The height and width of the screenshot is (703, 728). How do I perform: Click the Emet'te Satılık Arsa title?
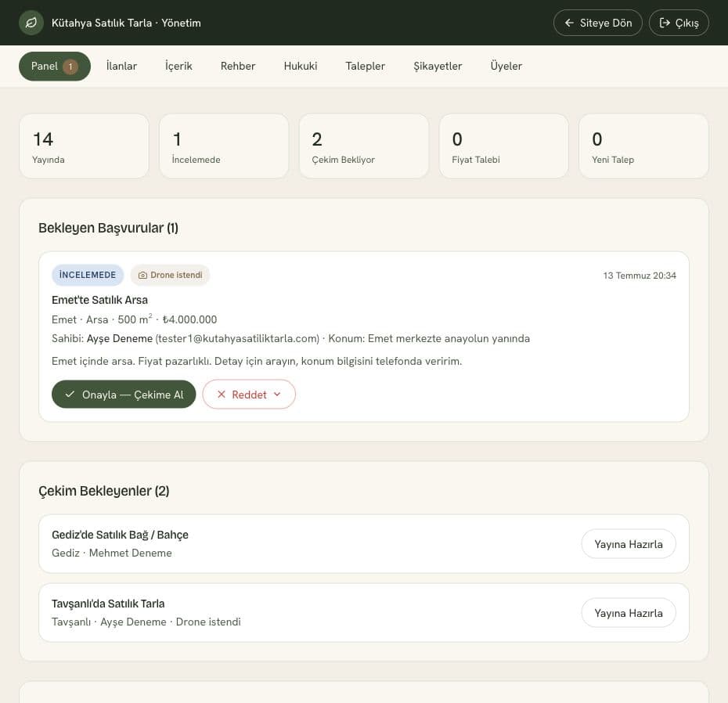pyautogui.click(x=100, y=300)
